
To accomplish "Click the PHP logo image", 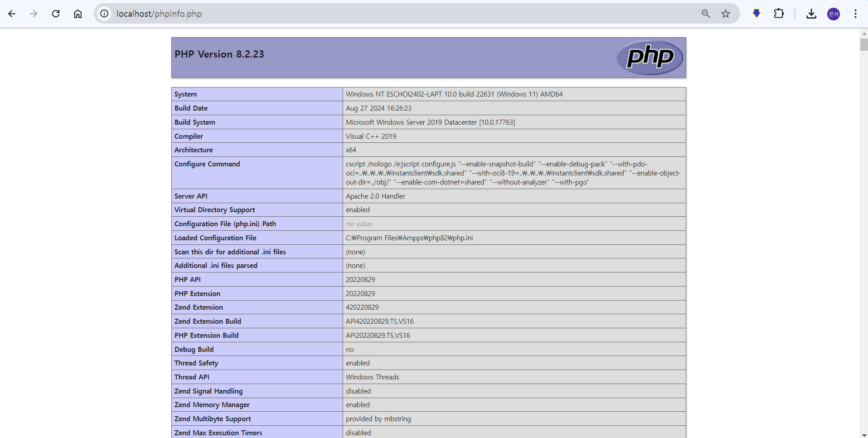I will tap(650, 58).
